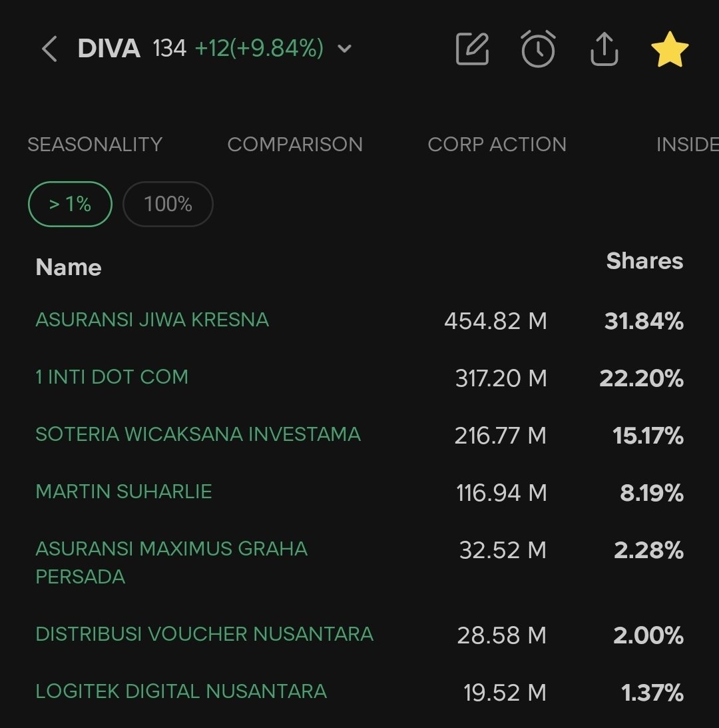Click the 28.58 M share count
This screenshot has width=719, height=728.
point(502,635)
